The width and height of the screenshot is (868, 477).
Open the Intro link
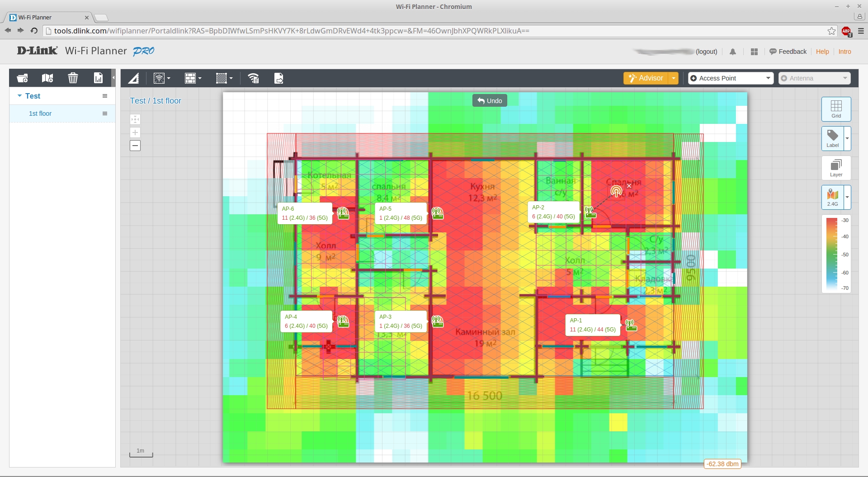[x=844, y=52]
